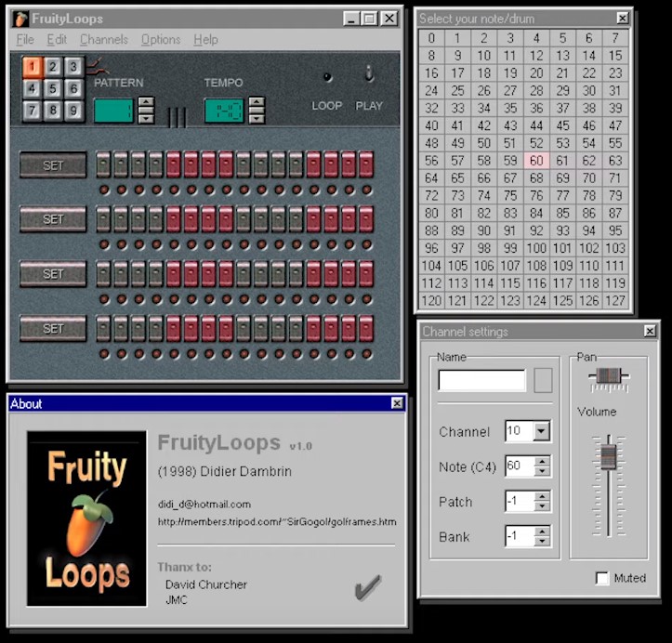The image size is (672, 643).
Task: Click square button beside Name field
Action: click(543, 380)
